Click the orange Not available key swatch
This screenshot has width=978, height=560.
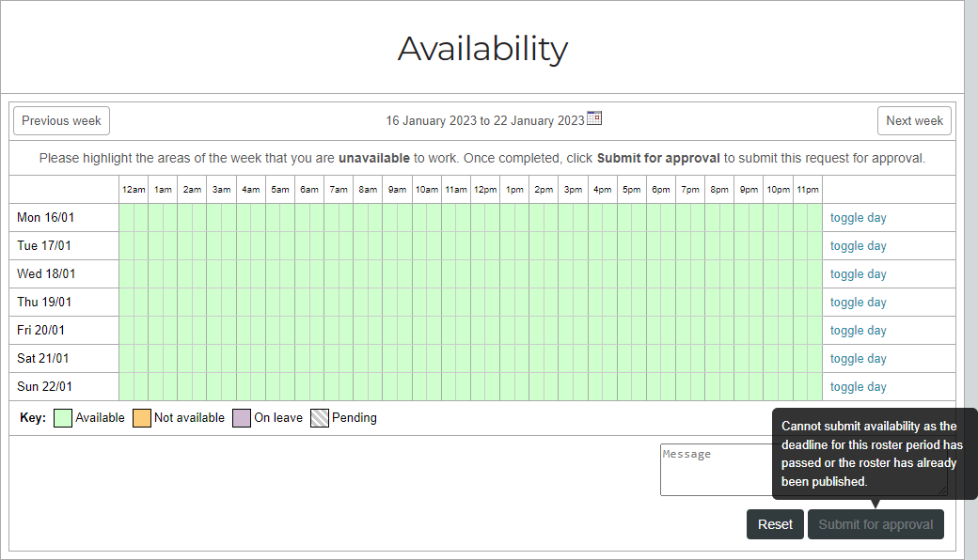tap(142, 418)
